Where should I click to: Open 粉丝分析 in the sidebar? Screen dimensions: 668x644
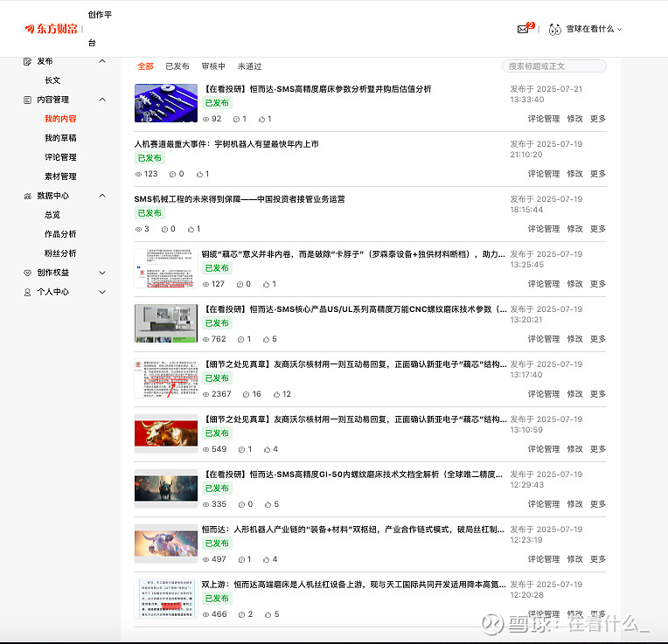pyautogui.click(x=60, y=253)
